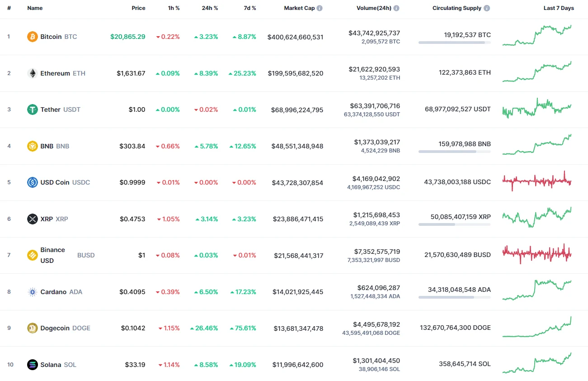This screenshot has width=588, height=381.
Task: Sort by the 24h % column header
Action: [x=210, y=8]
